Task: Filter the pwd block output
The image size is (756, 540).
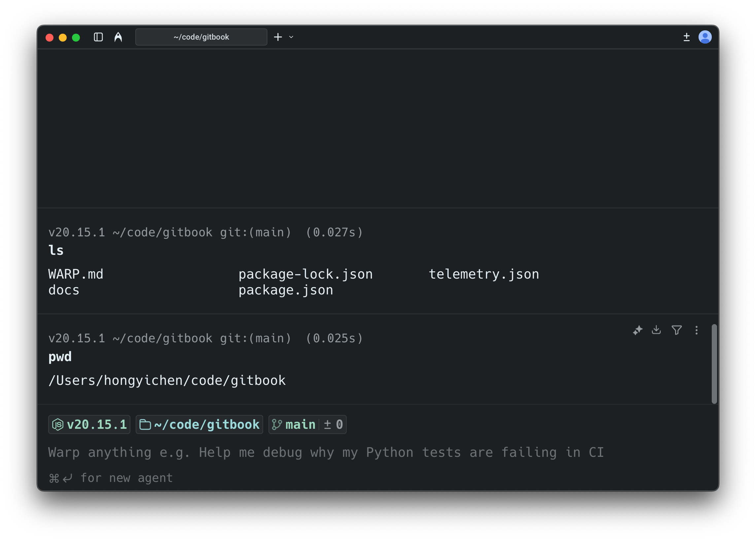Action: pos(676,330)
